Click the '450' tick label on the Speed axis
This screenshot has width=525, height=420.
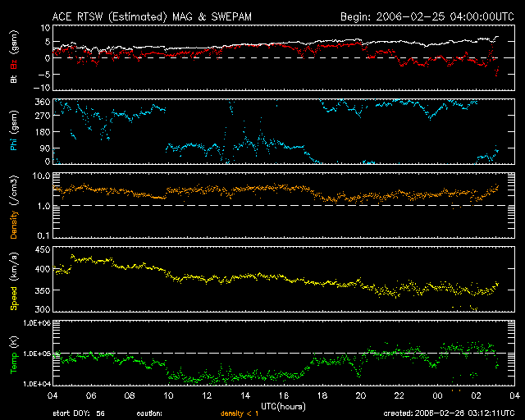pos(43,250)
